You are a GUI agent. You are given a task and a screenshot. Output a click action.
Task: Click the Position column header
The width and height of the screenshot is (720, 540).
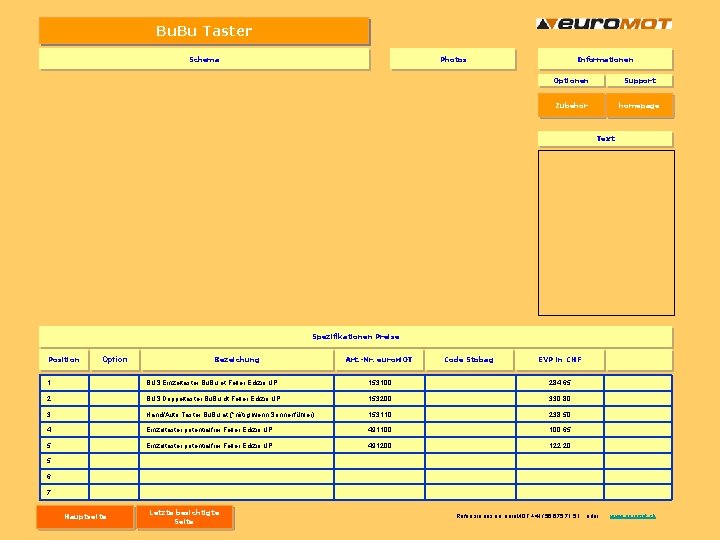point(64,360)
